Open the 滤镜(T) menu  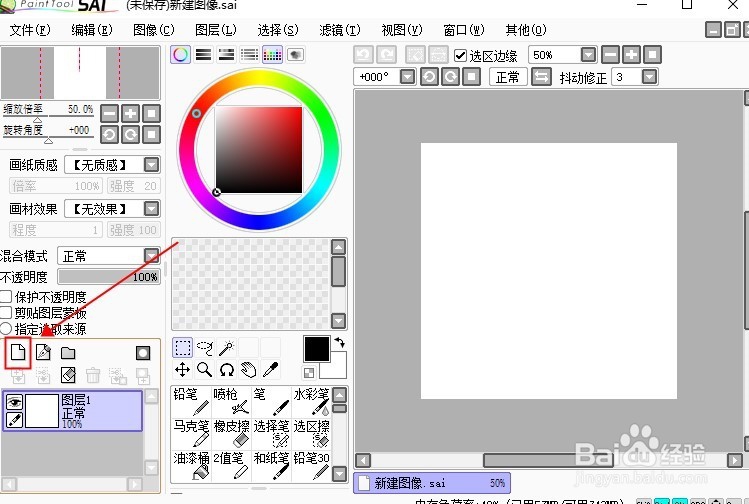point(340,30)
